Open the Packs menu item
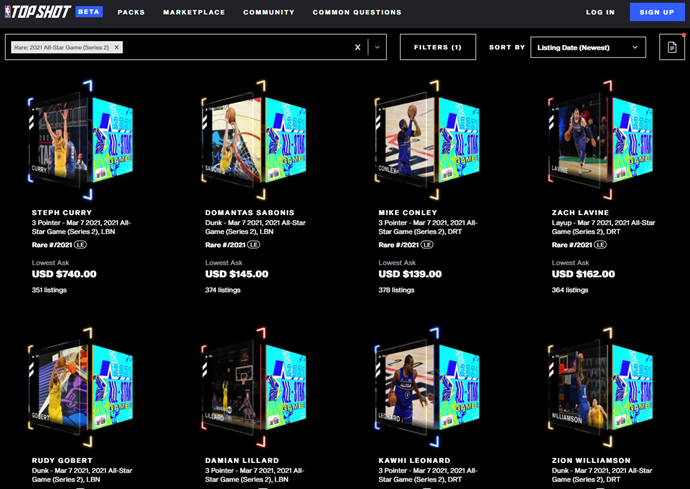The image size is (690, 489). click(131, 12)
